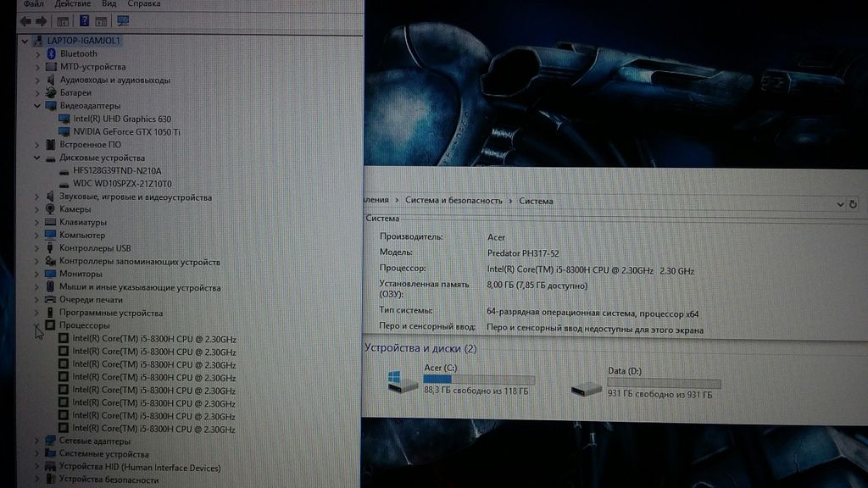
Task: Select Контроллеры запоминающих устройств item
Action: click(x=140, y=262)
